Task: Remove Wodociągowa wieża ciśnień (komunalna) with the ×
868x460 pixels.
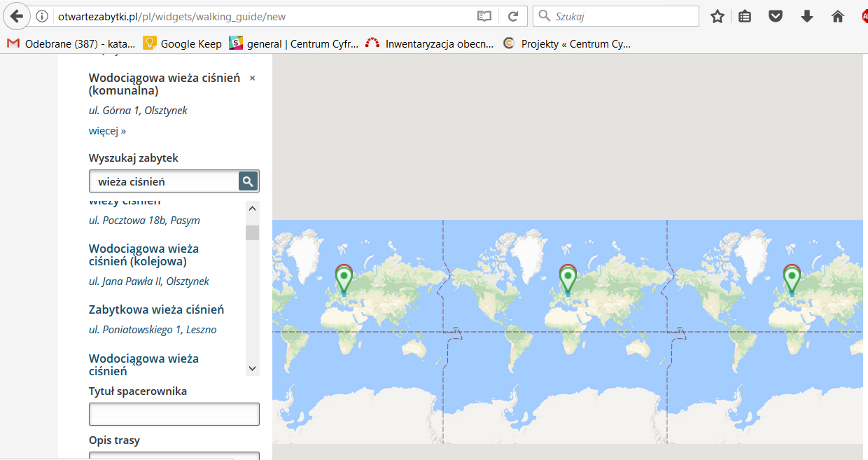Action: (253, 78)
